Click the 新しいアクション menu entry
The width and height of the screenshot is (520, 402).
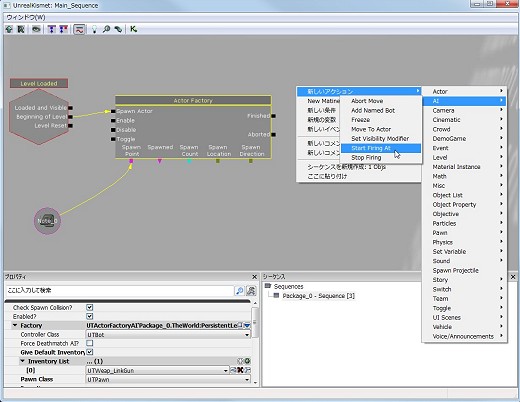359,91
